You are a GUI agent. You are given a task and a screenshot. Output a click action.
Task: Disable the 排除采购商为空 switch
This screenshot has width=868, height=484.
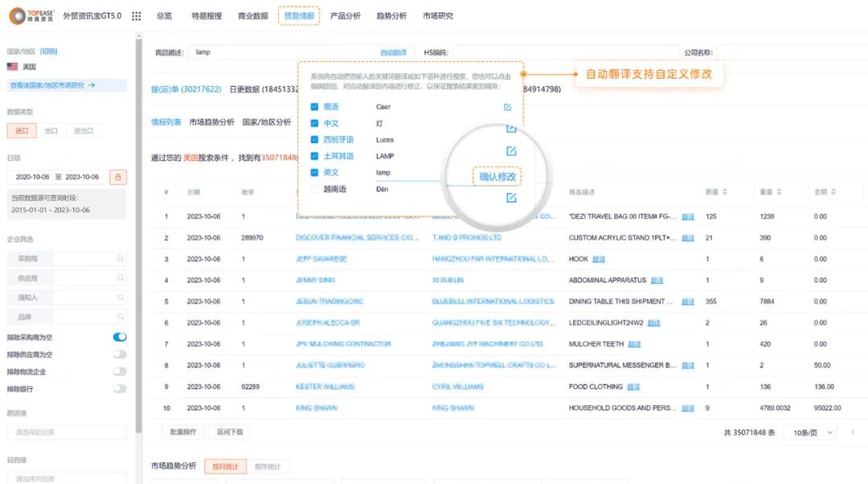[x=120, y=337]
